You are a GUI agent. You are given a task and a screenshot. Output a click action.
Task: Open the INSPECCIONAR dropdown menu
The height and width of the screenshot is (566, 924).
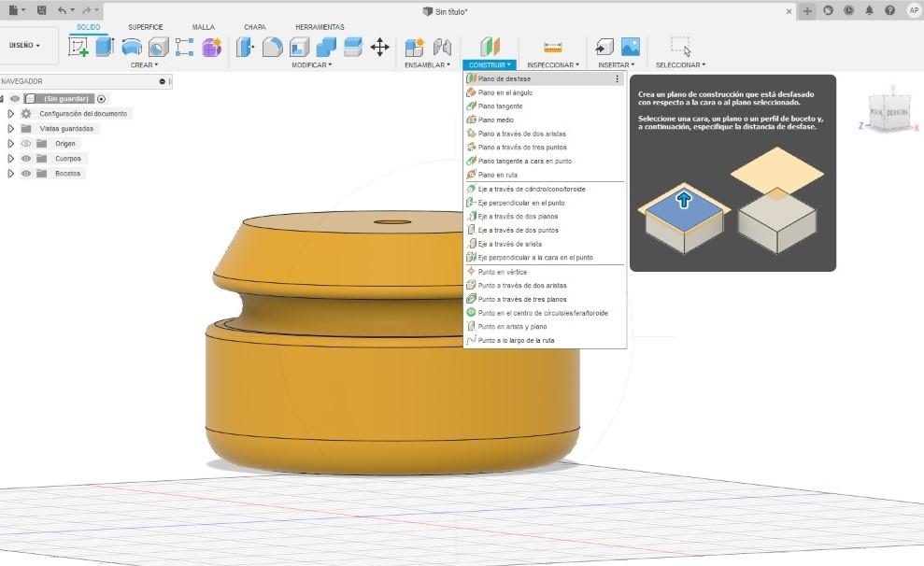click(553, 64)
